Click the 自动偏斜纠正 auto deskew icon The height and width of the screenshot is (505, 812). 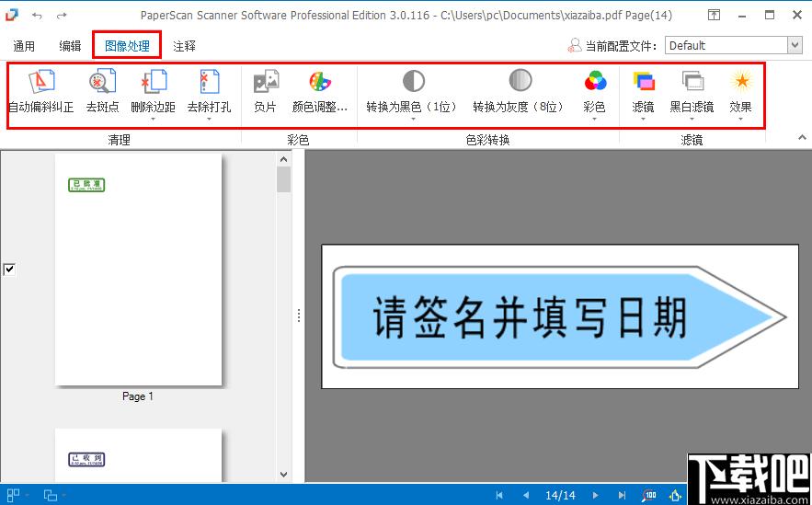pyautogui.click(x=41, y=81)
